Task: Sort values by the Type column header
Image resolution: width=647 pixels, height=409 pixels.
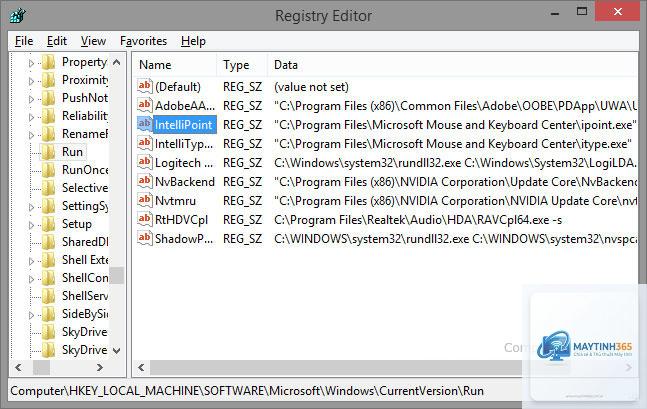Action: point(242,65)
